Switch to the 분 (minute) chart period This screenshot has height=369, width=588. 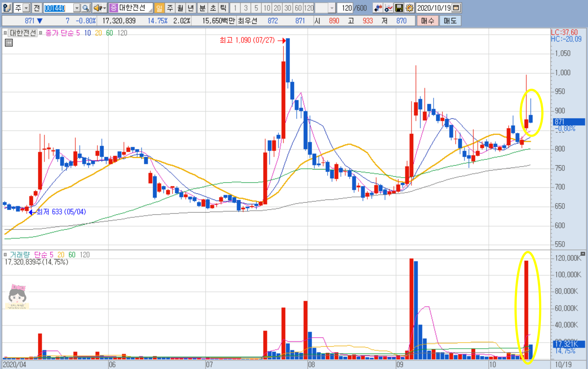[202, 8]
